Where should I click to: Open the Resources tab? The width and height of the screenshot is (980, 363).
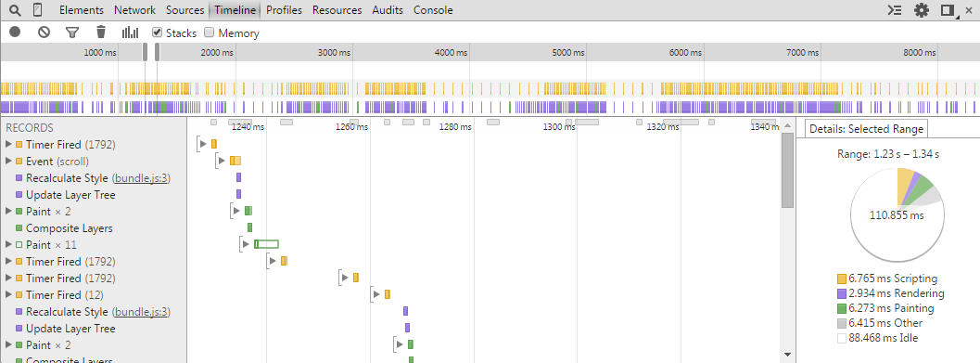(337, 10)
